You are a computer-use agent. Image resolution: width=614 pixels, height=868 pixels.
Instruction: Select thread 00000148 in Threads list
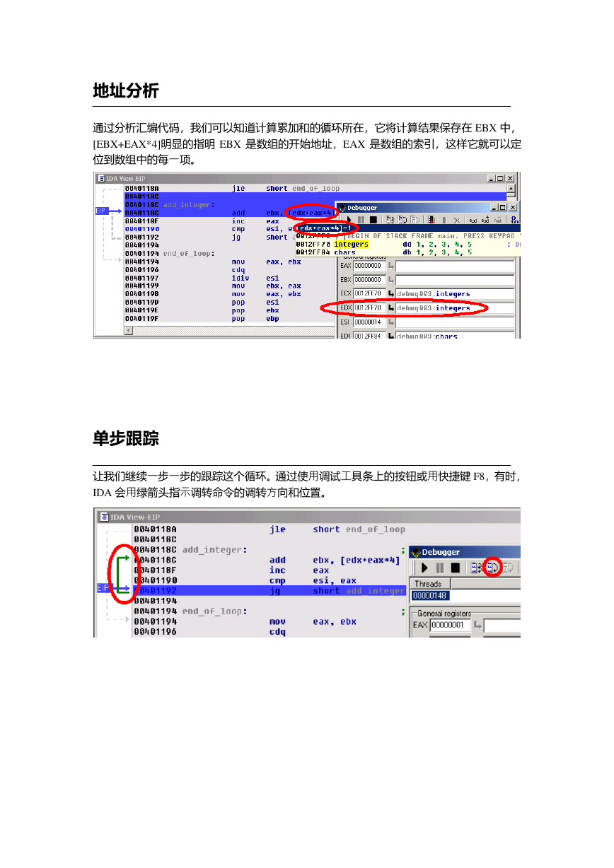[x=431, y=596]
